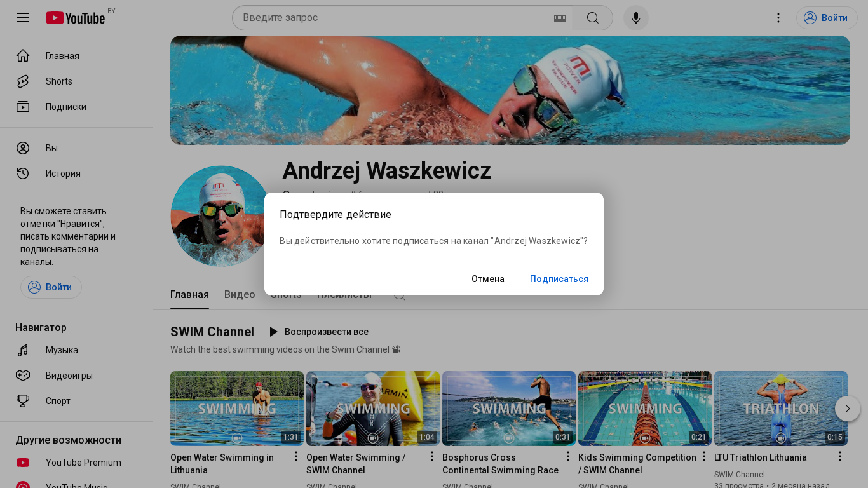Click the Andrzej Waszkewicz channel name

(x=386, y=171)
